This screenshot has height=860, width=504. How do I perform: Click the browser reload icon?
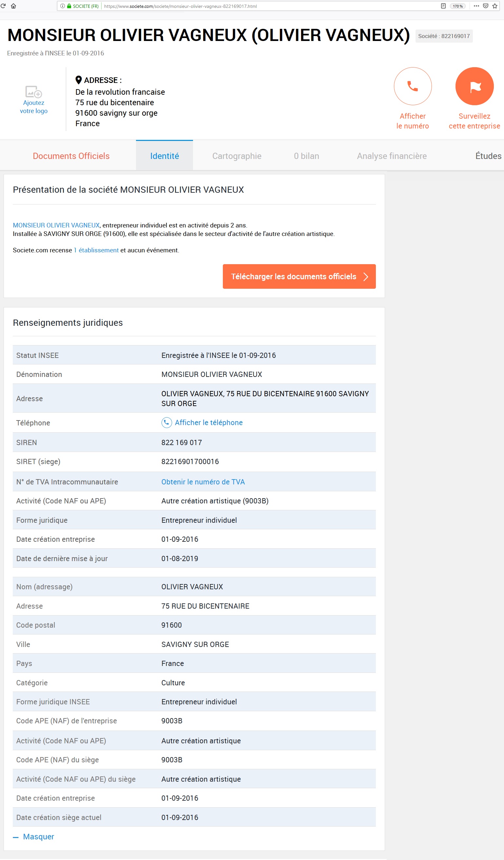pos(3,6)
